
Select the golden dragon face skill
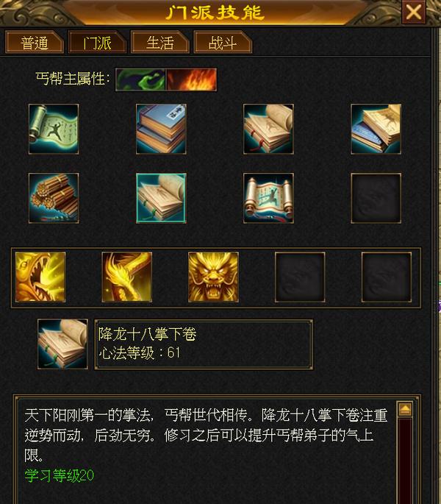pyautogui.click(x=213, y=277)
